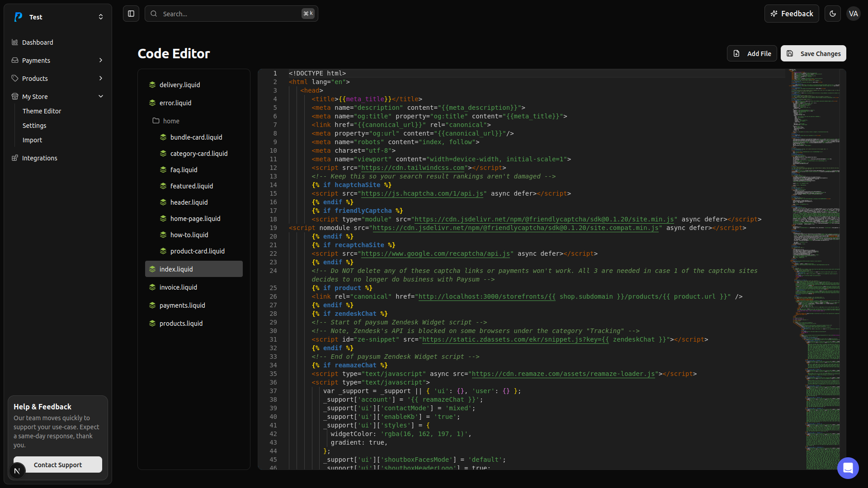Open featured.liquid file
The width and height of the screenshot is (868, 488).
coord(199,186)
